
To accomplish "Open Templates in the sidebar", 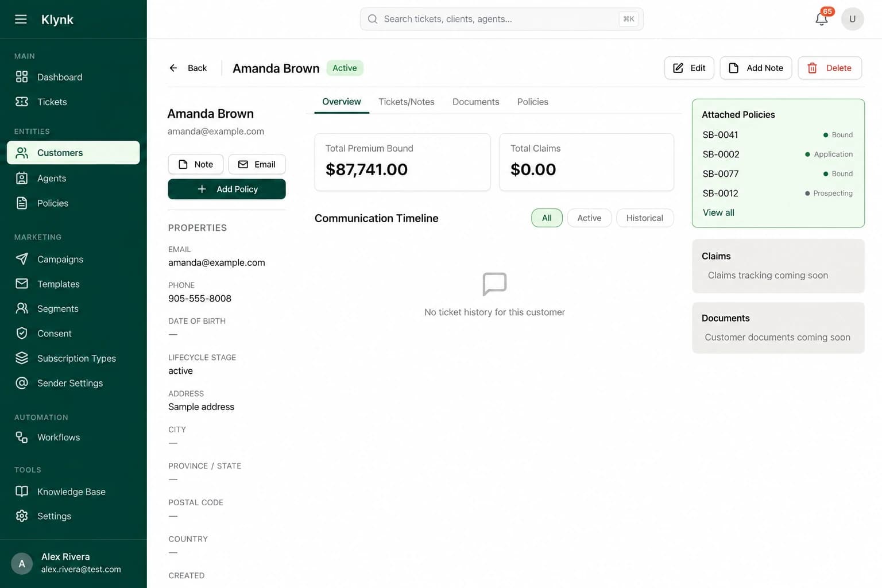I will 73,284.
